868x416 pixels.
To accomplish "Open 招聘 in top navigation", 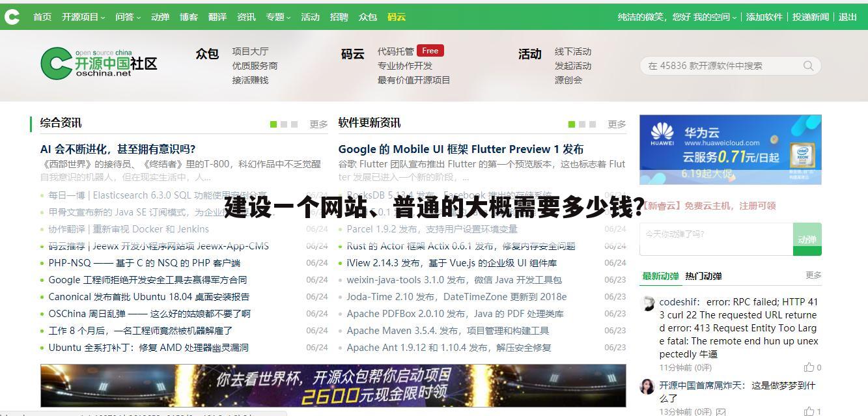I will tap(339, 17).
